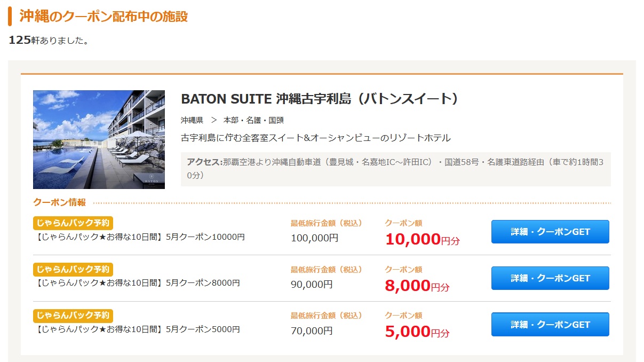Select the 5月クーポン8000円 plan text
This screenshot has width=644, height=362.
click(138, 283)
